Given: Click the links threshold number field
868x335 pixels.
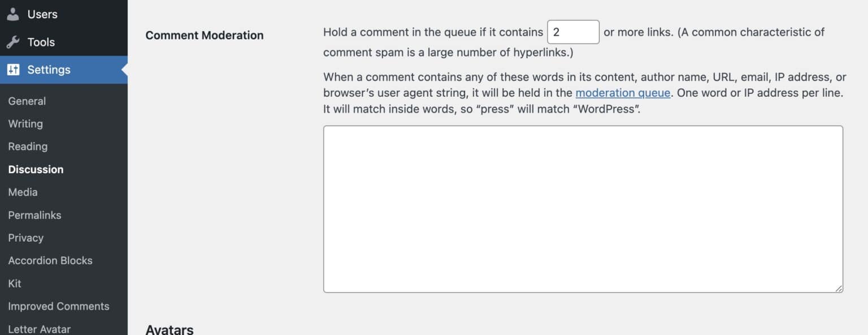Looking at the screenshot, I should (x=573, y=32).
